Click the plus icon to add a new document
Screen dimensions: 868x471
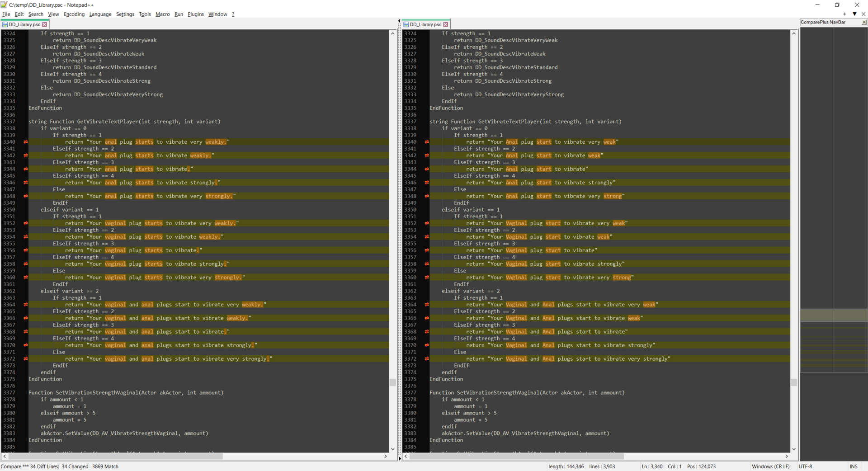tap(844, 14)
